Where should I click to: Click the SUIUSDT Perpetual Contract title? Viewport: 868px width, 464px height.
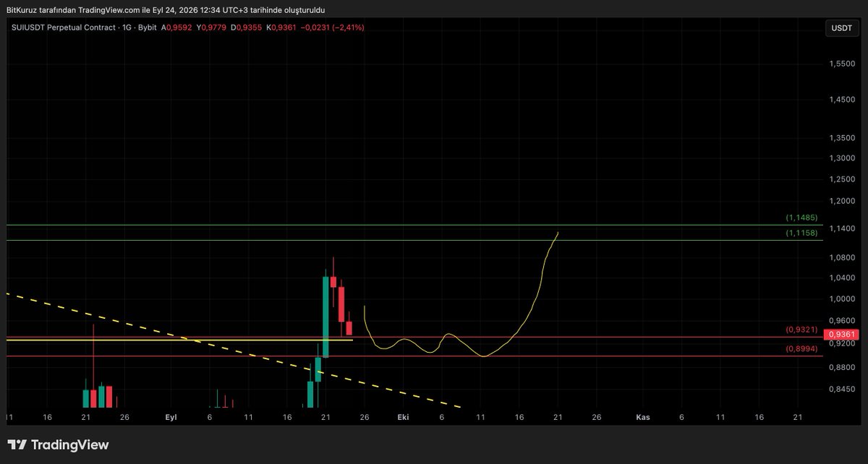tap(62, 27)
